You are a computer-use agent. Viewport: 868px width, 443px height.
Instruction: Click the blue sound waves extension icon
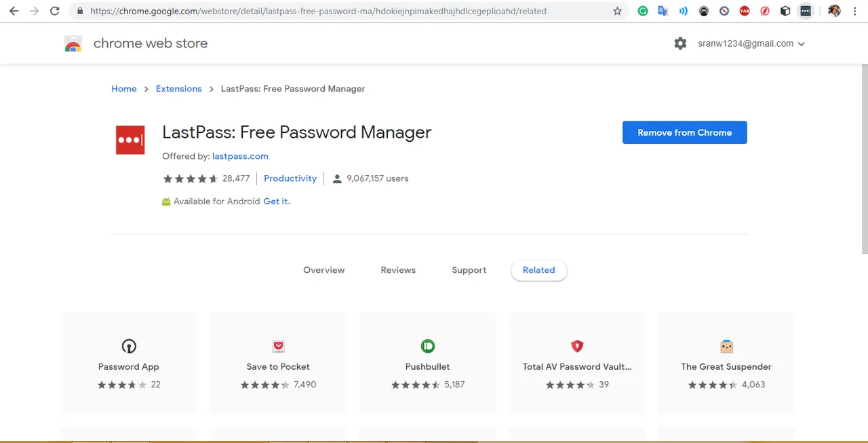[684, 11]
